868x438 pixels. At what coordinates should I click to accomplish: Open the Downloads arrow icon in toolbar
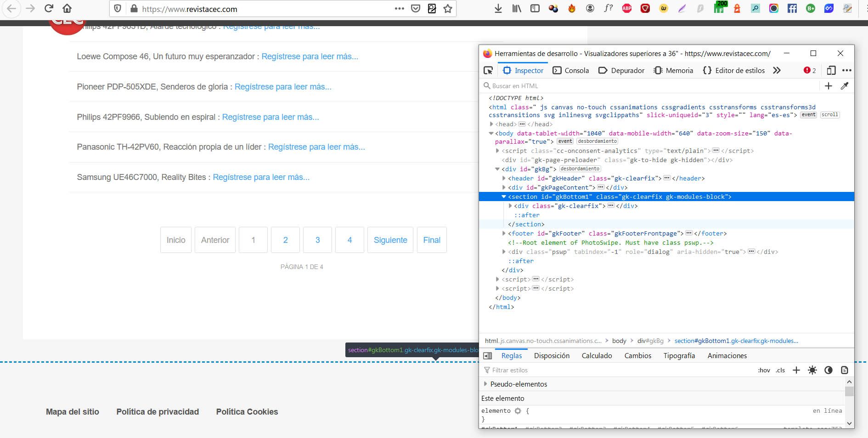498,9
